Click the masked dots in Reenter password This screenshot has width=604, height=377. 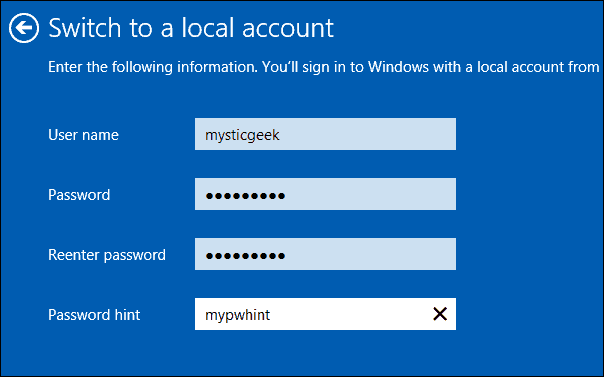(x=245, y=256)
